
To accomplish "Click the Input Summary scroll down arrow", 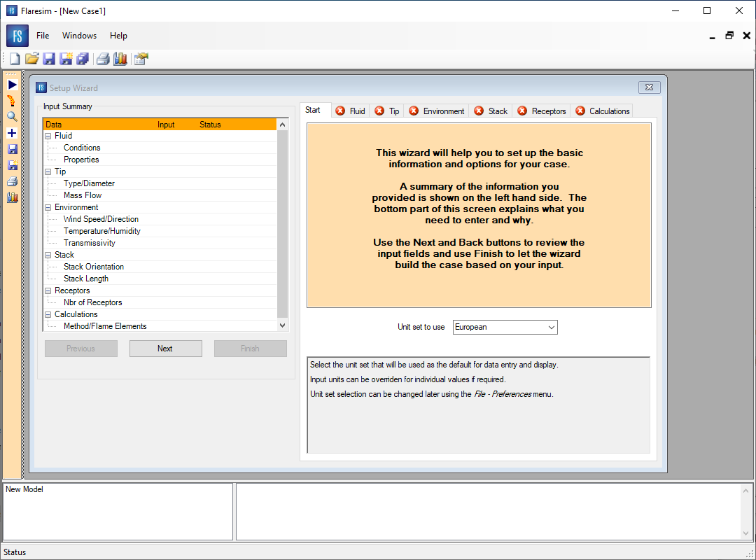I will pyautogui.click(x=283, y=325).
